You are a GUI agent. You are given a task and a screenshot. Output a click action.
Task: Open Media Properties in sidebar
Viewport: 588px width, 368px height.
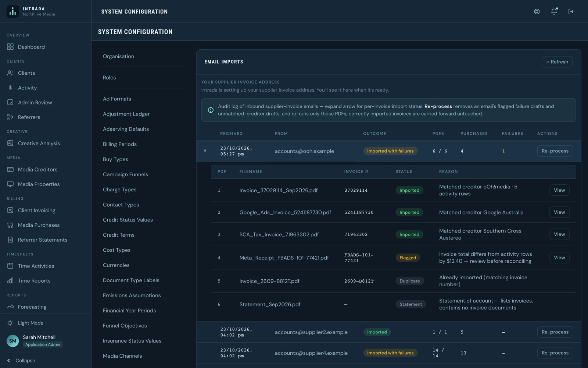coord(46,184)
